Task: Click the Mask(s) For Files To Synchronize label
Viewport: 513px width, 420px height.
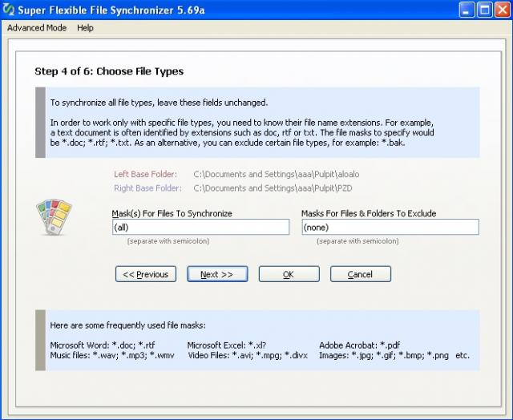Action: point(172,213)
